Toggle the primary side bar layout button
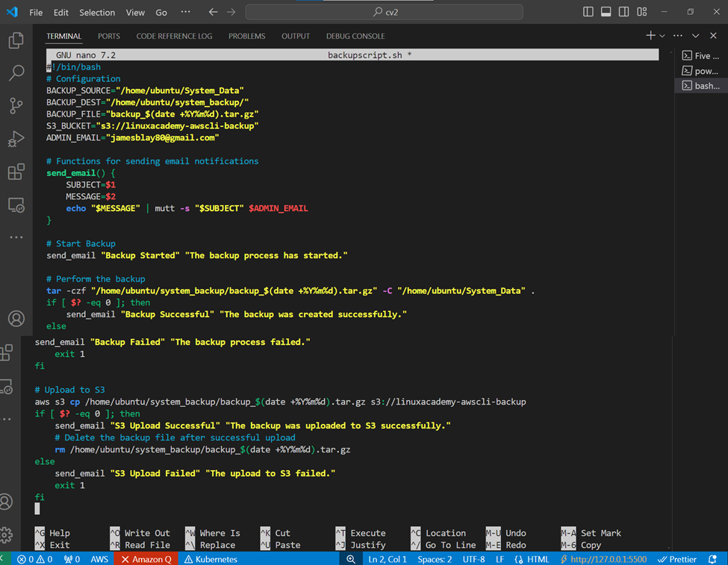The image size is (728, 565). [588, 12]
